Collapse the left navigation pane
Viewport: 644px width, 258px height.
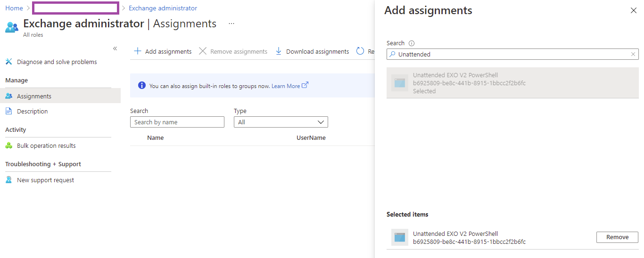(x=115, y=48)
